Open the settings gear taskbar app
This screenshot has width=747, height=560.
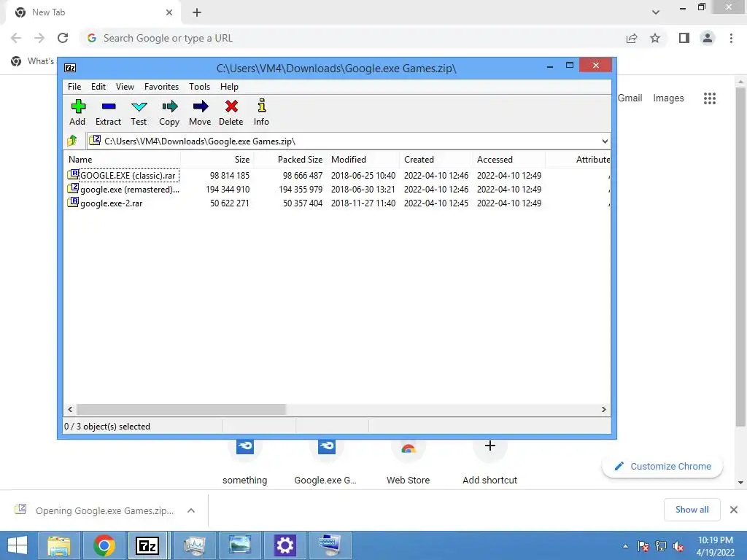(285, 545)
